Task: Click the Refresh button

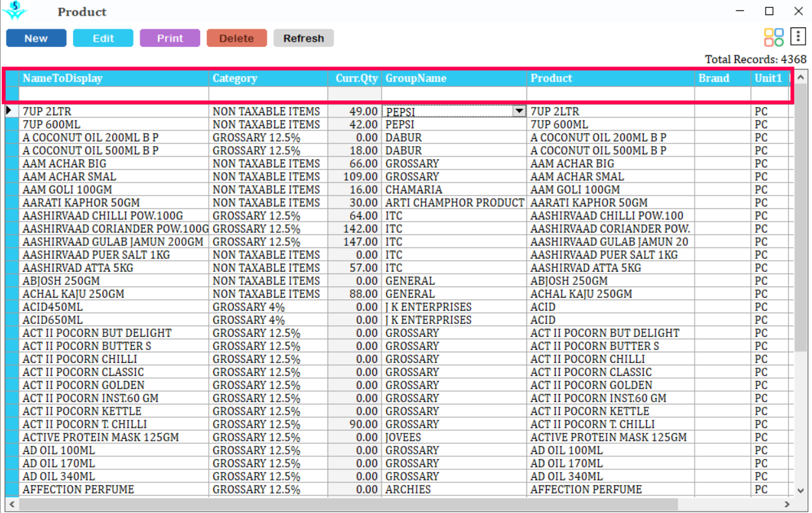Action: coord(303,38)
